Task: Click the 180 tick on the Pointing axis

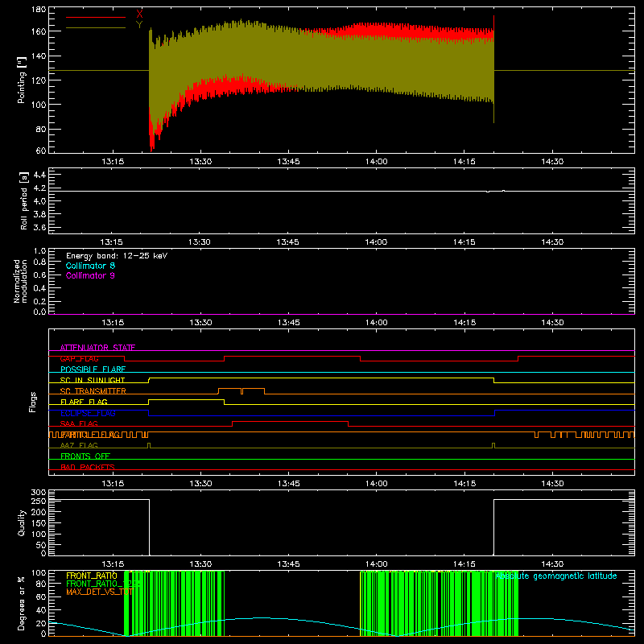Action: coord(39,10)
